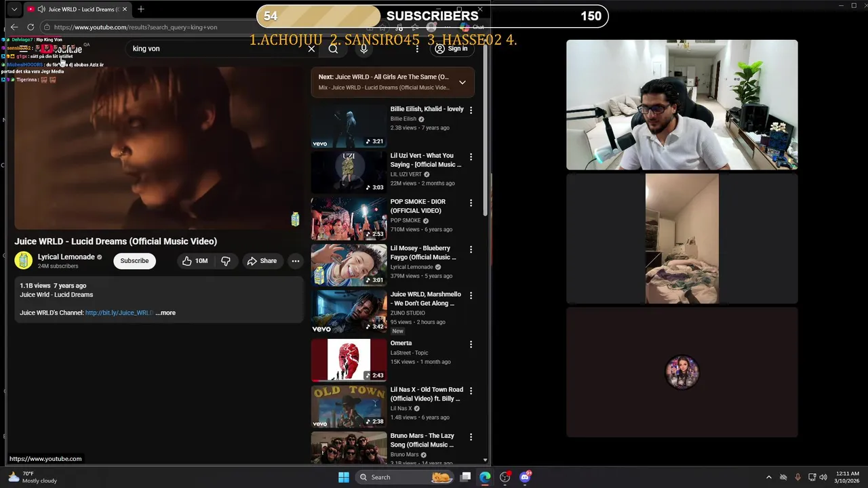868x488 pixels.
Task: Click the '24M subscribers' text
Action: pos(58,266)
